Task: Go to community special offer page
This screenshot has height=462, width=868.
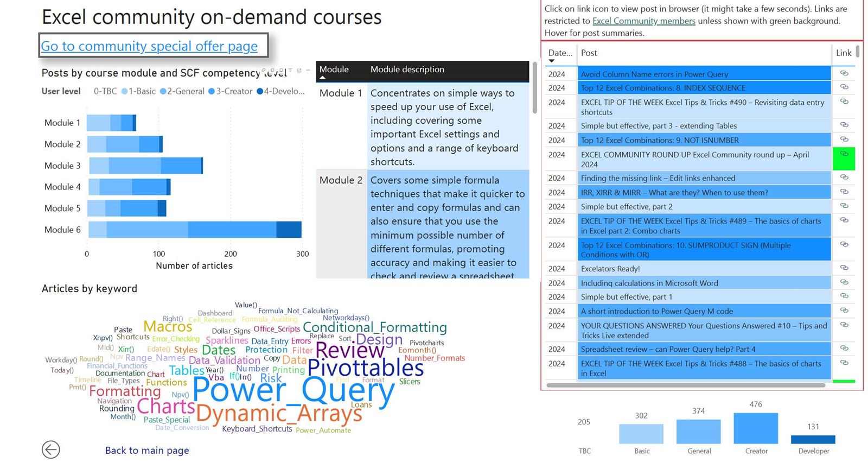Action: tap(149, 47)
